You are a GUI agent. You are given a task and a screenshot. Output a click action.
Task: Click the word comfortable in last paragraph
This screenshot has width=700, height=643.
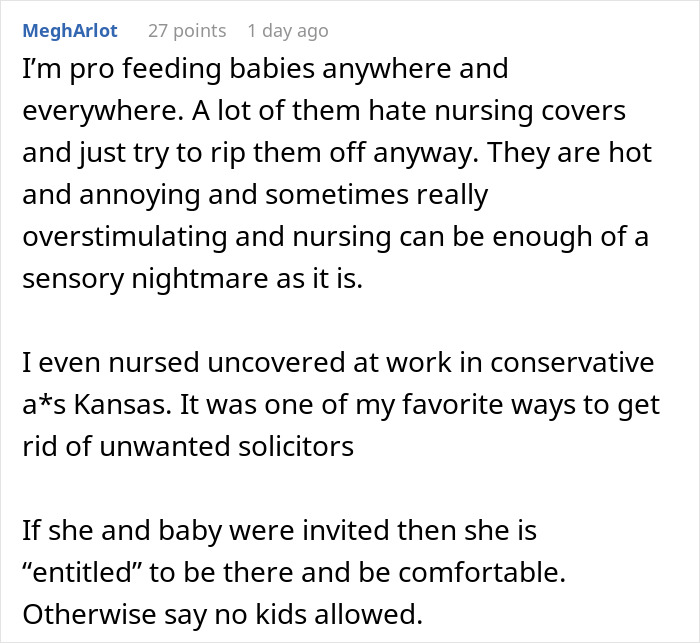[482, 572]
